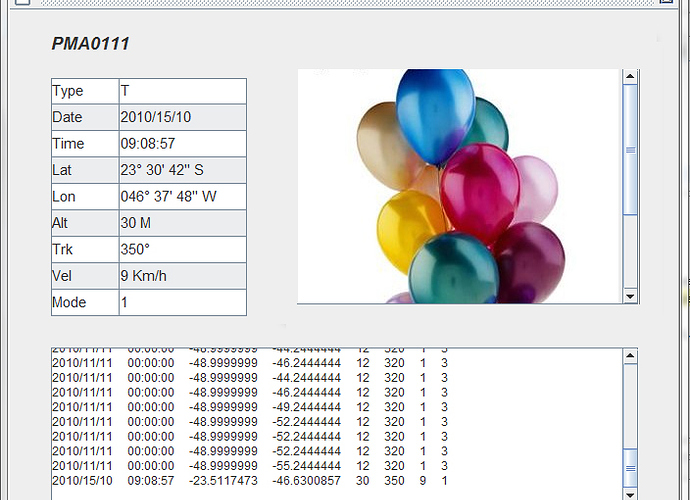Viewport: 690px width, 500px height.
Task: Click the log value -23.5117473
Action: 223,481
